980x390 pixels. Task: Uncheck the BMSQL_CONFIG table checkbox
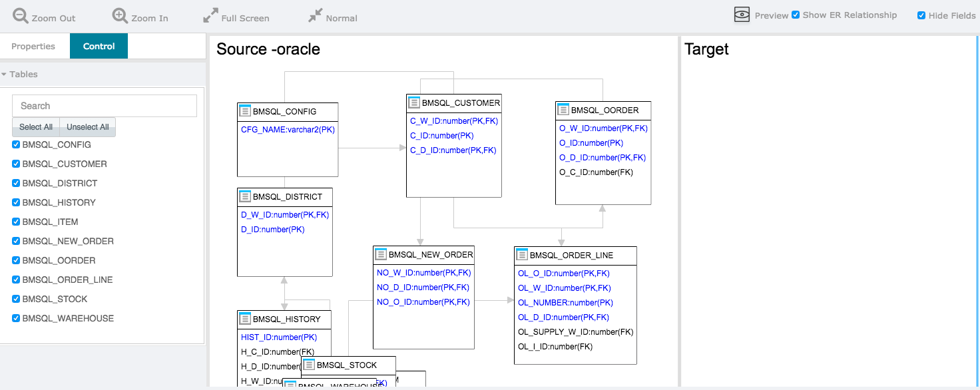click(16, 144)
